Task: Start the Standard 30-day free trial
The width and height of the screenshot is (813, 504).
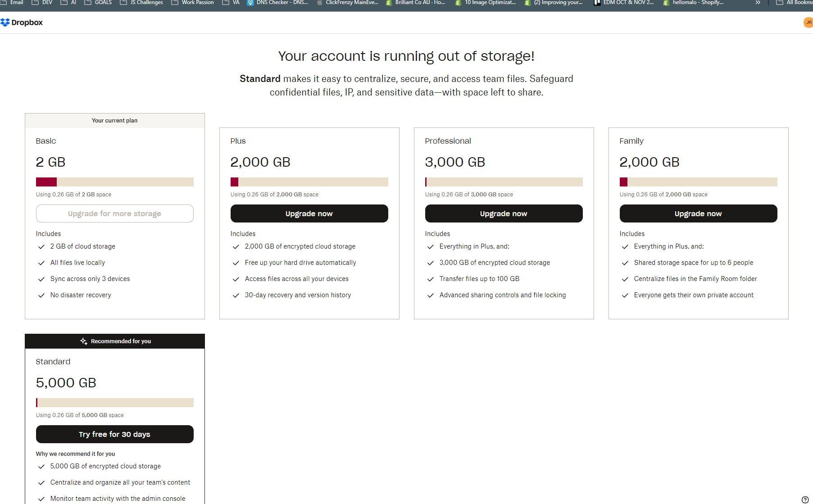Action: (x=114, y=434)
